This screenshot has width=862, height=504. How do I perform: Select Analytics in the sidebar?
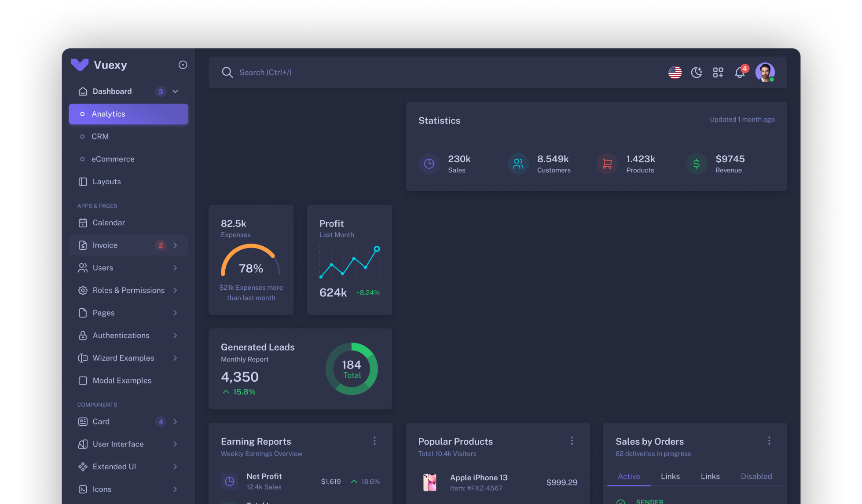(x=128, y=114)
